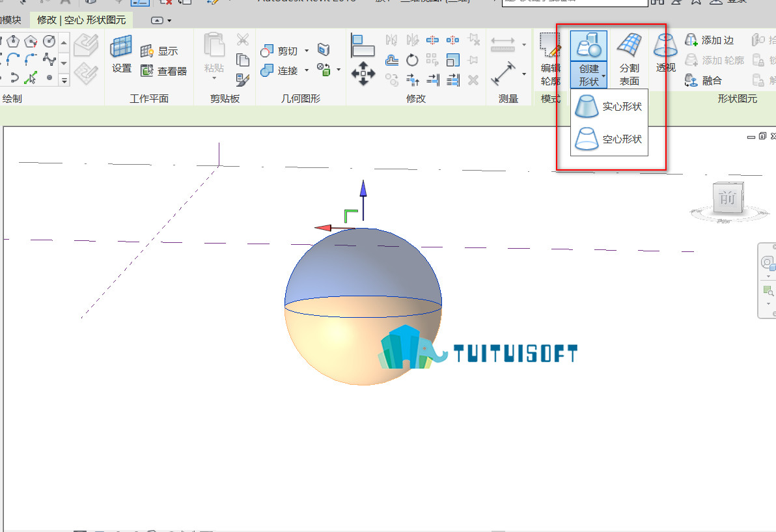776x532 pixels.
Task: Open the 剪切 dropdown arrow
Action: pyautogui.click(x=307, y=51)
